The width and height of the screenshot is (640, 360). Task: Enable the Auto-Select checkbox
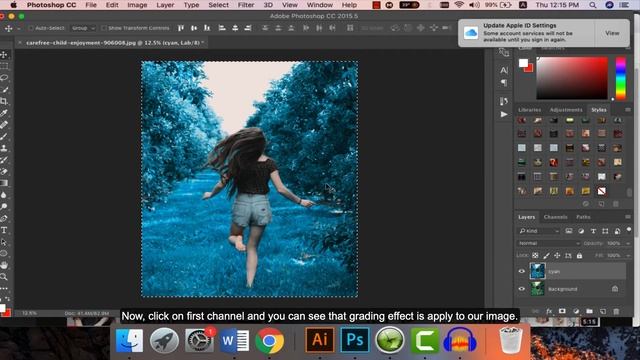[x=31, y=28]
